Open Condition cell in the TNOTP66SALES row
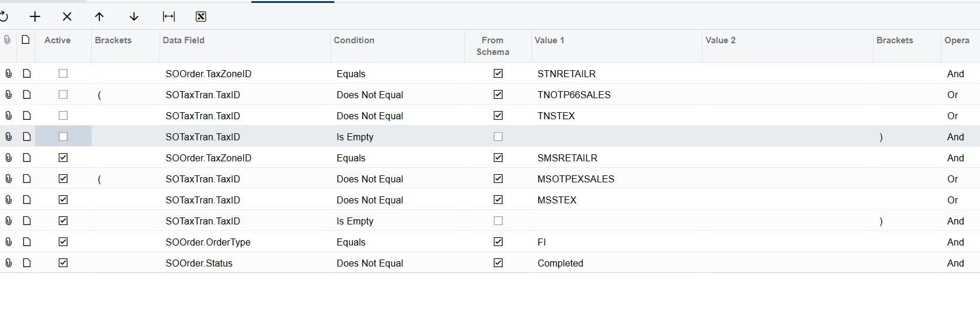This screenshot has width=980, height=325. [x=397, y=95]
